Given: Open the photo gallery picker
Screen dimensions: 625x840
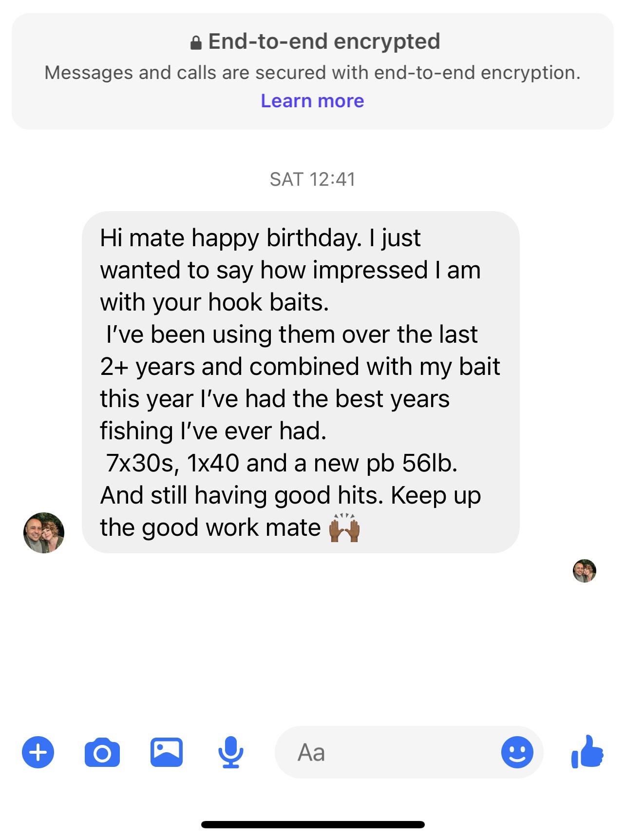Looking at the screenshot, I should pyautogui.click(x=167, y=752).
